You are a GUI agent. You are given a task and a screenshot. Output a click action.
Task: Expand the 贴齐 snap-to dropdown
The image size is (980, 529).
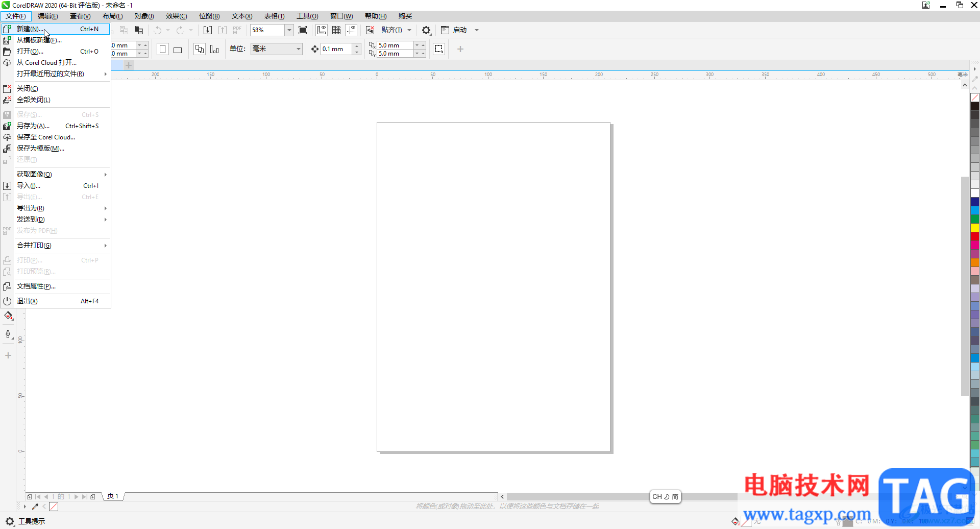tap(409, 30)
